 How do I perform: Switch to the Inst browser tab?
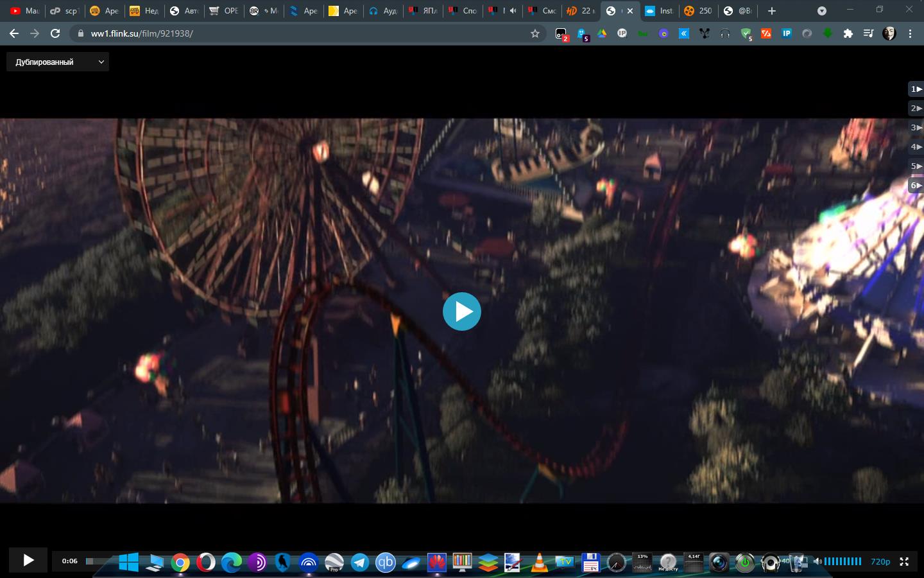point(660,11)
